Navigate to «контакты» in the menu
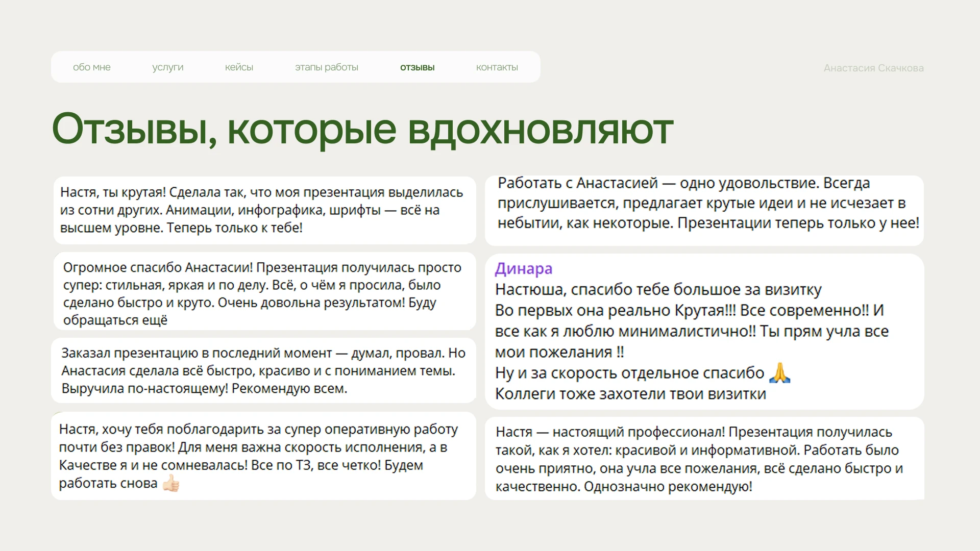Viewport: 980px width, 551px height. [x=497, y=67]
